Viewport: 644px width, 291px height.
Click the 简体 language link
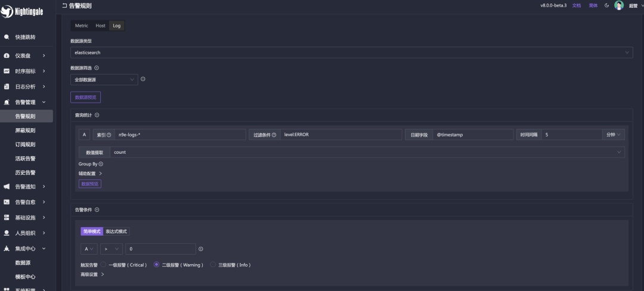(x=593, y=5)
